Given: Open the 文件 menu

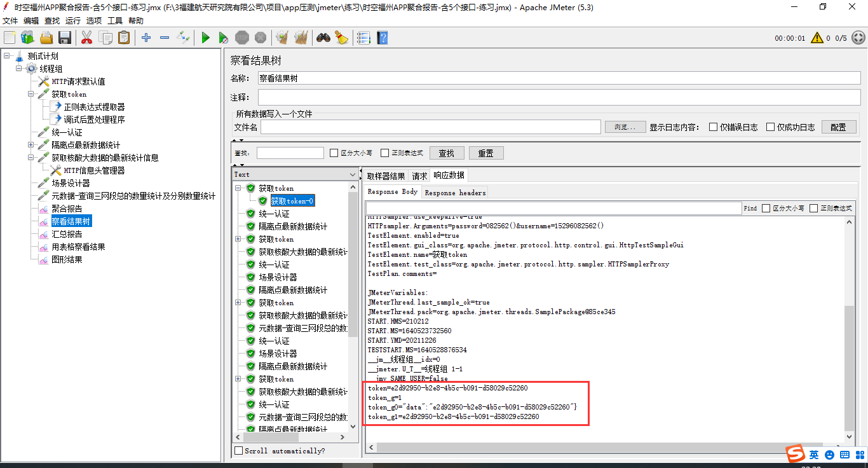Looking at the screenshot, I should click(10, 20).
